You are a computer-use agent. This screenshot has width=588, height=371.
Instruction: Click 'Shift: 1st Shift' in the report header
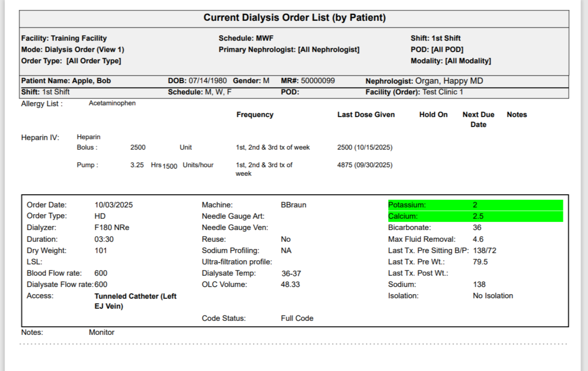[436, 38]
